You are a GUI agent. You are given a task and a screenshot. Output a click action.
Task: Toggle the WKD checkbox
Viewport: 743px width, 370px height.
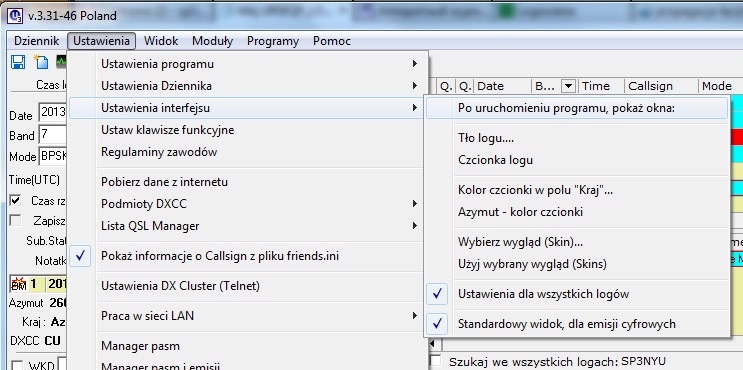click(17, 365)
